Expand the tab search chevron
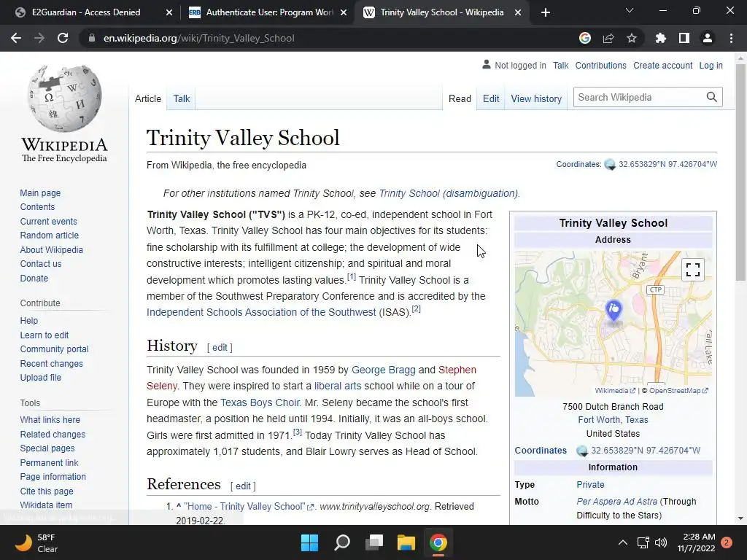 point(630,10)
